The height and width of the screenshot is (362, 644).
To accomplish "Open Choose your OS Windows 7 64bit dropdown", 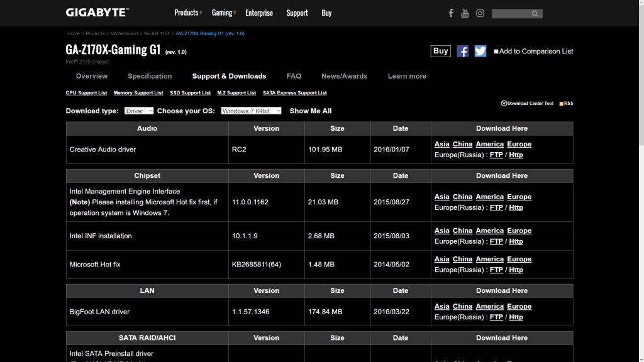I will (251, 111).
